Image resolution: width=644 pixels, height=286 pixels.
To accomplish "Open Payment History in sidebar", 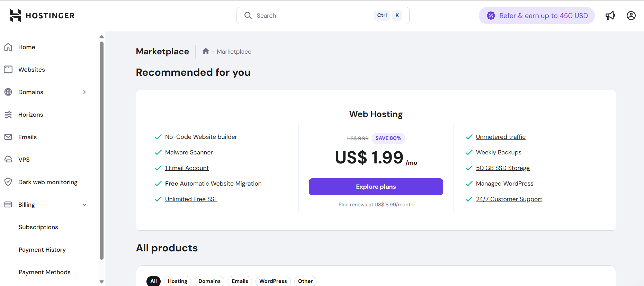I will point(42,250).
